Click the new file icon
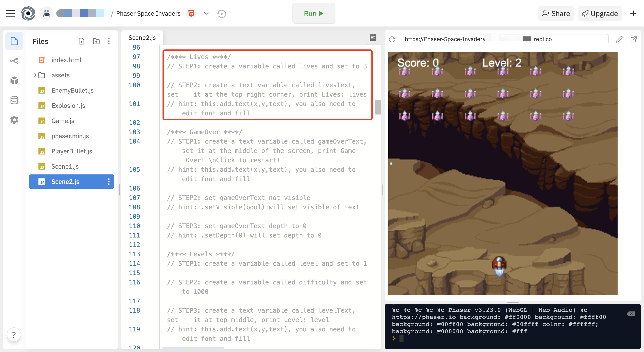644x352 pixels. coord(81,41)
